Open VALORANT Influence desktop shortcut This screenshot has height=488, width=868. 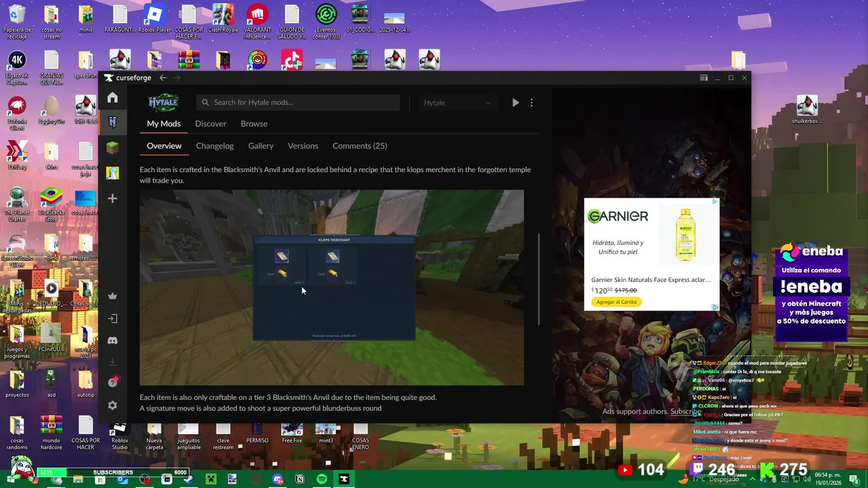[x=257, y=22]
